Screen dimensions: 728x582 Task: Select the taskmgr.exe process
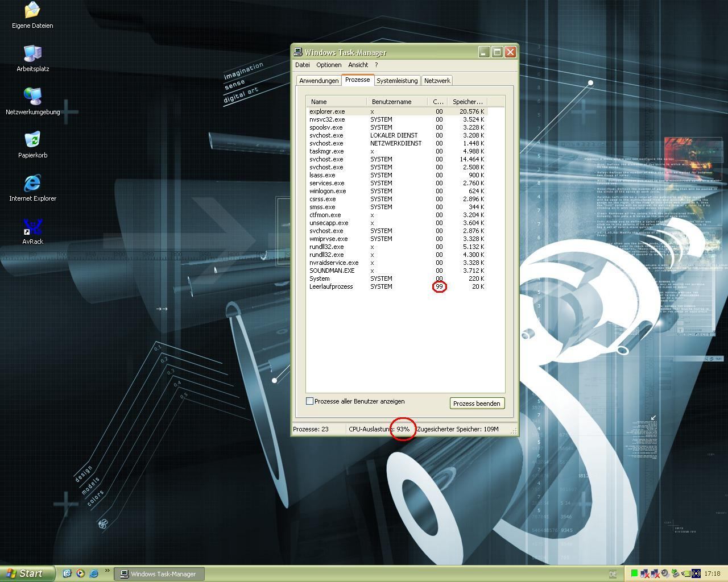tap(397, 151)
